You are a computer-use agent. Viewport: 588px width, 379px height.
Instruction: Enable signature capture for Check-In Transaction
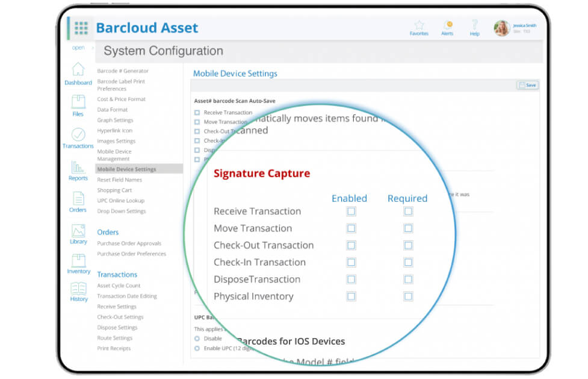tap(351, 262)
